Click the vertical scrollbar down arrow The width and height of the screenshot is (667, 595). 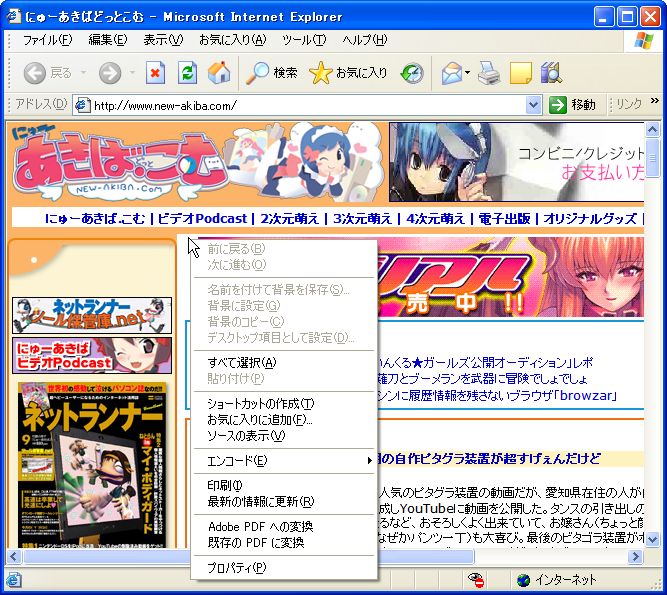(652, 539)
